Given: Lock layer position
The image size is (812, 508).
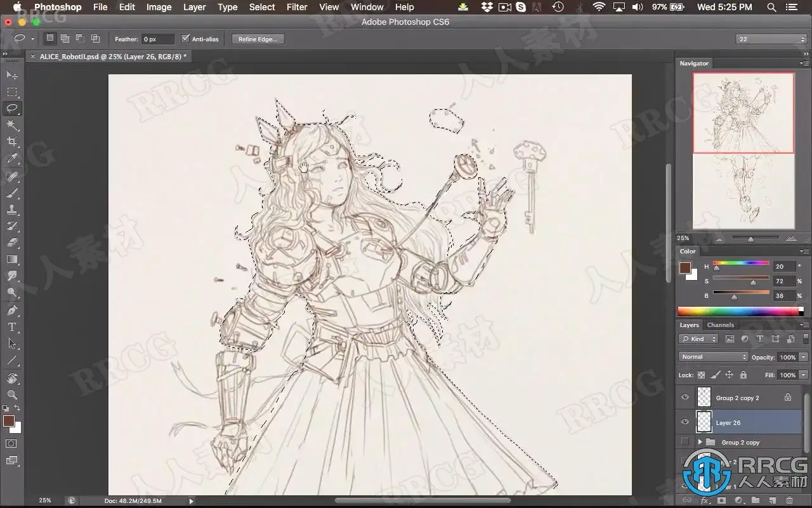Looking at the screenshot, I should point(729,375).
